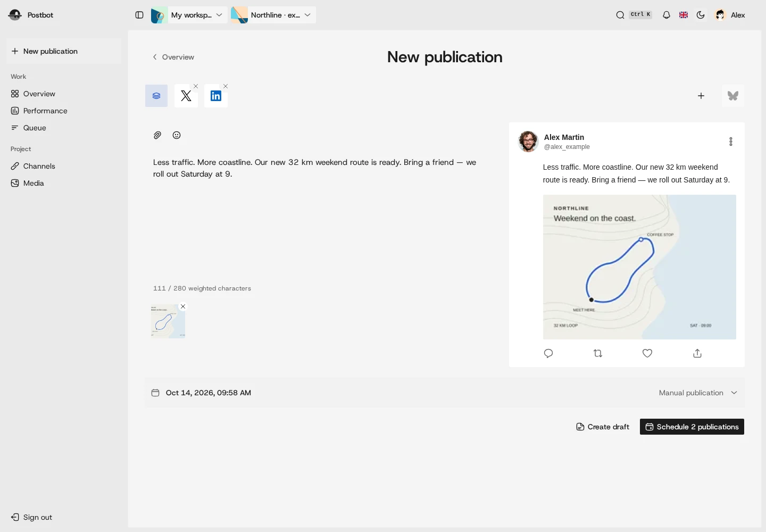Click the reply icon in preview
The width and height of the screenshot is (766, 532).
click(548, 353)
